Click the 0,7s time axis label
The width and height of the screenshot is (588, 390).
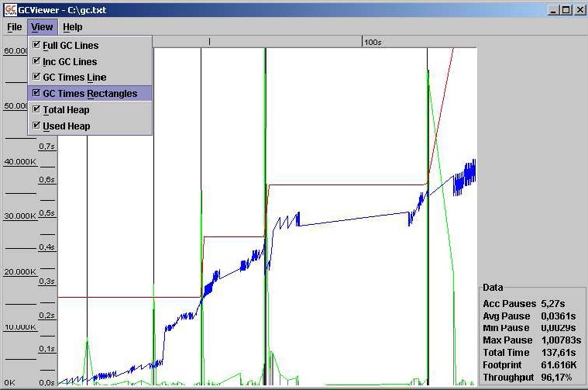tap(47, 146)
